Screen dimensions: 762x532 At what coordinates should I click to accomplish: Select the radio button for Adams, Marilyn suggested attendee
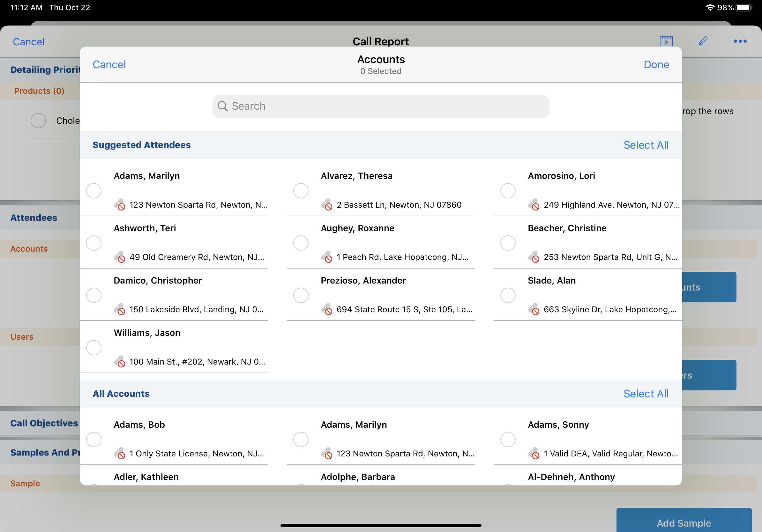click(x=94, y=191)
